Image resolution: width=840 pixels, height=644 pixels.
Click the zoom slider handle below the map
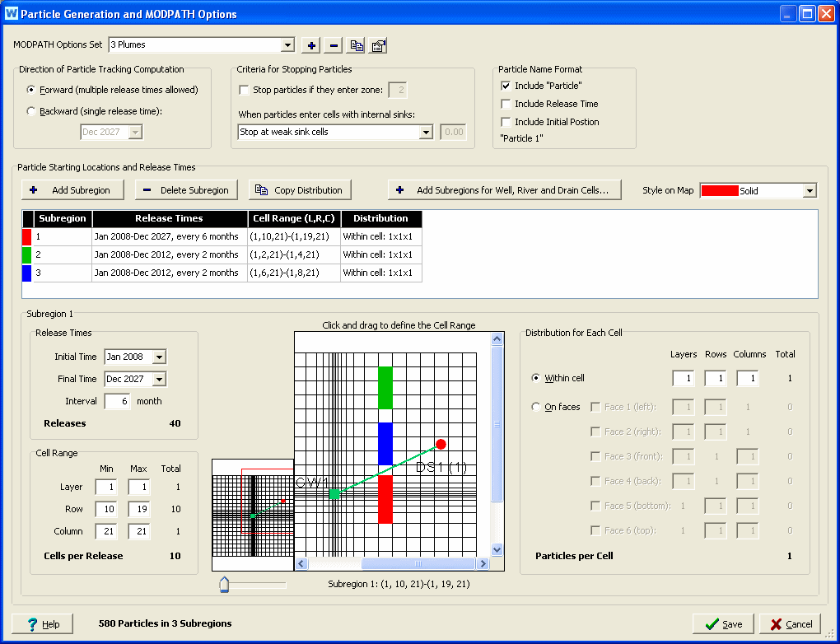click(225, 585)
